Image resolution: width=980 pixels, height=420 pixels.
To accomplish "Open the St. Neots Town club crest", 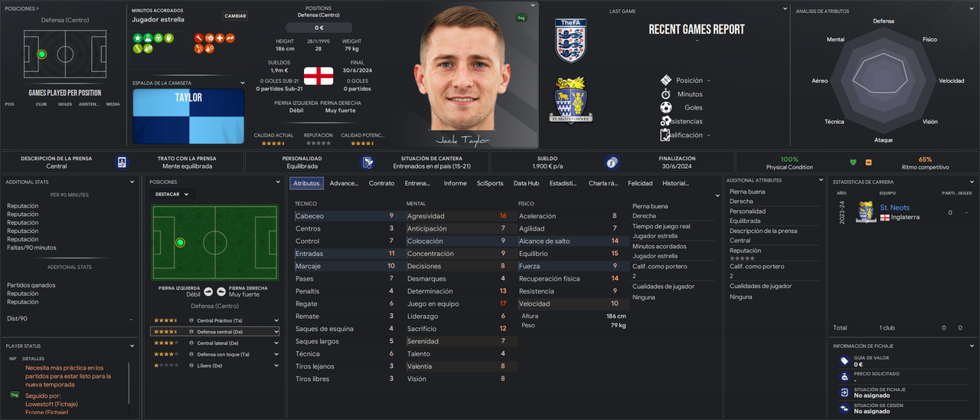I will pos(570,100).
